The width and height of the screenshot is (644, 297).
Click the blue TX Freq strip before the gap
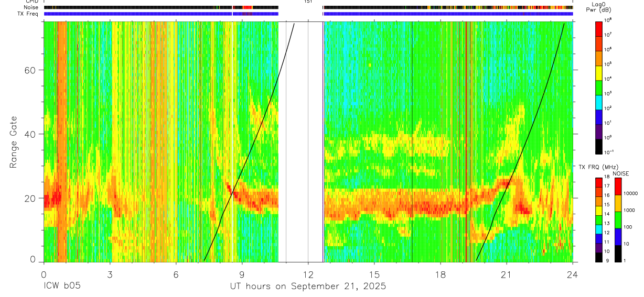(x=161, y=14)
